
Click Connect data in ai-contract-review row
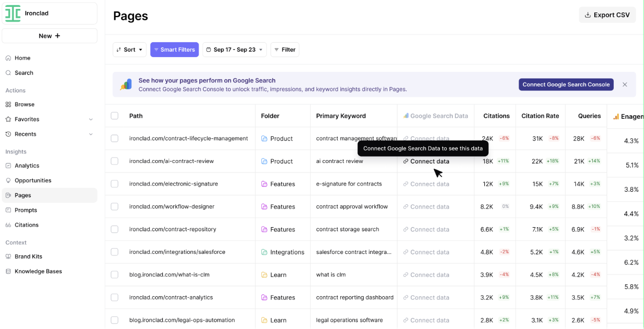point(426,162)
